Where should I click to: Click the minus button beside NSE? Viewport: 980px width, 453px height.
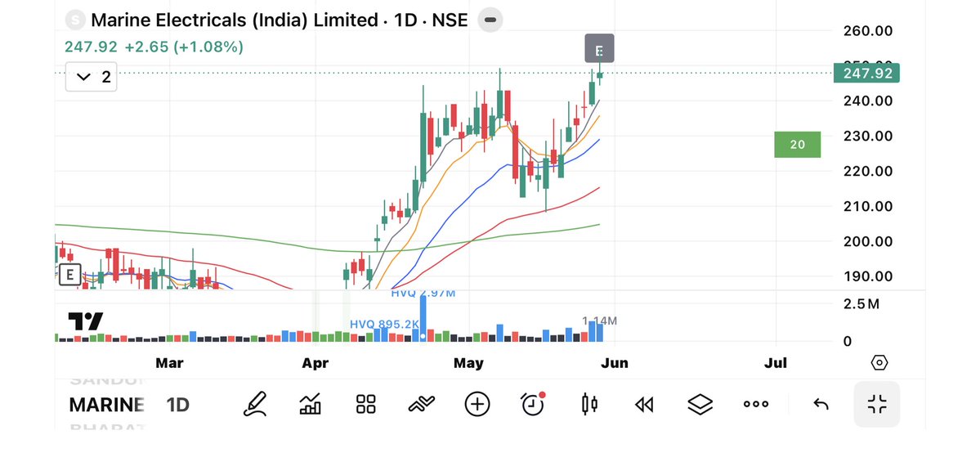[490, 20]
